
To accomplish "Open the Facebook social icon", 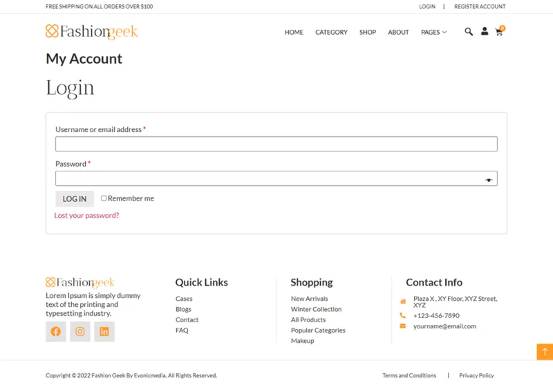I will [56, 331].
